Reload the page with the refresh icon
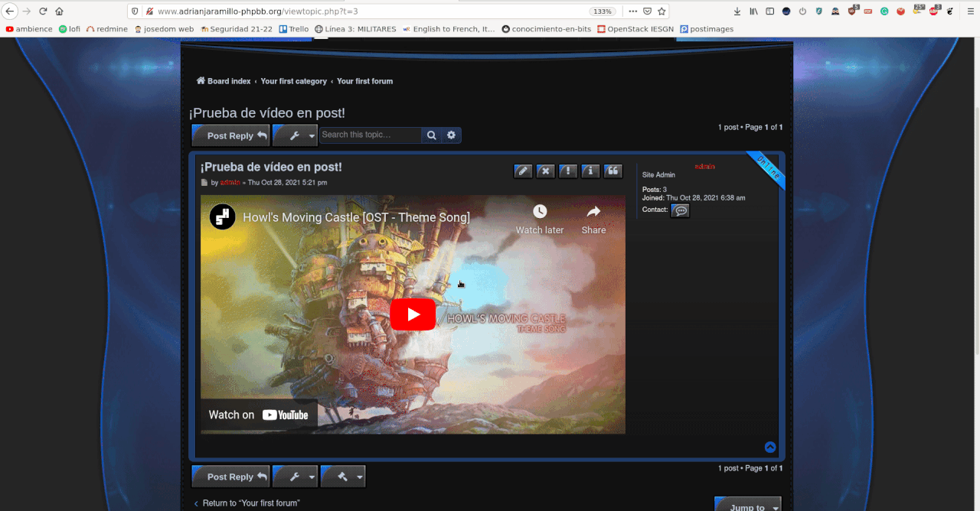 43,11
